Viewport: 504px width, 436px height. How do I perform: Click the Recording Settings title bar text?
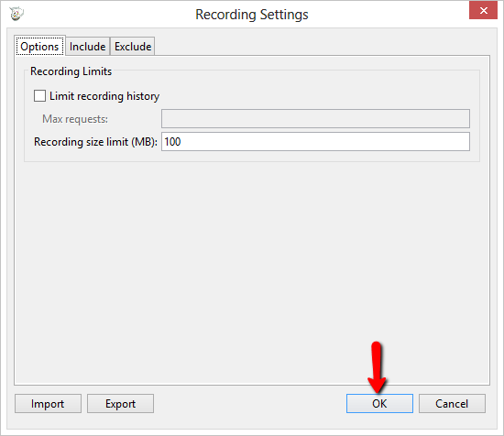[x=252, y=15]
